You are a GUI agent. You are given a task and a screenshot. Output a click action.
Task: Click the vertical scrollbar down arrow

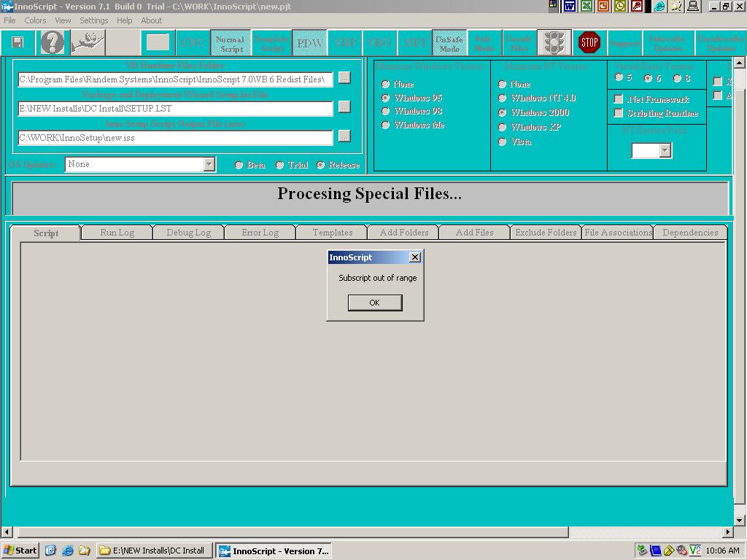[x=739, y=521]
